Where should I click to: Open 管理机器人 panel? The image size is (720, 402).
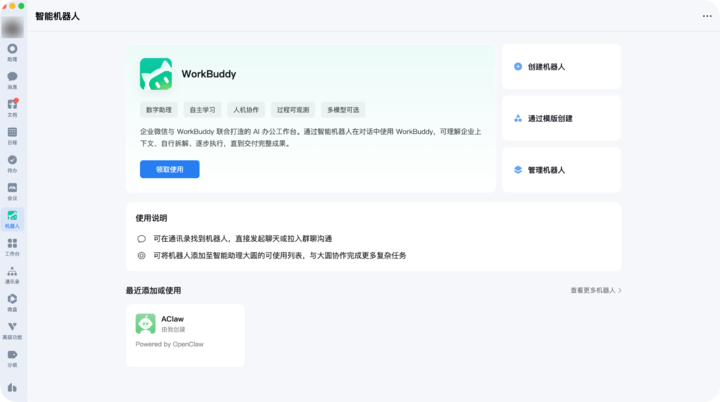[x=562, y=170]
